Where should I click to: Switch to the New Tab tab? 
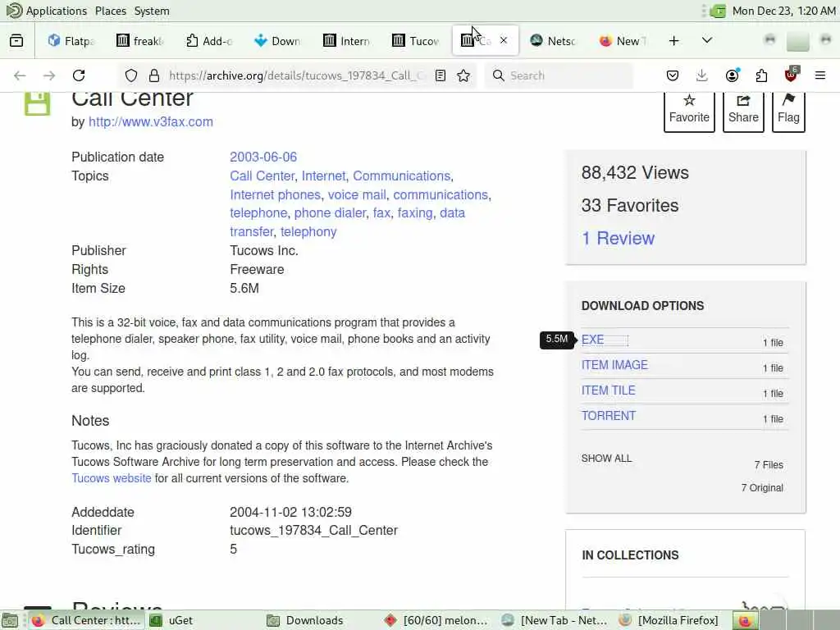point(623,41)
